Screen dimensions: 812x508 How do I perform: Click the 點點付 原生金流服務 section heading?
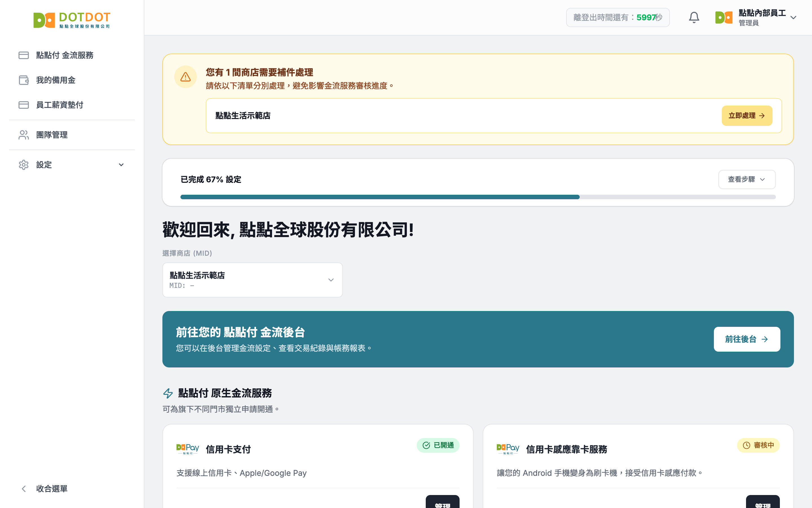click(225, 393)
